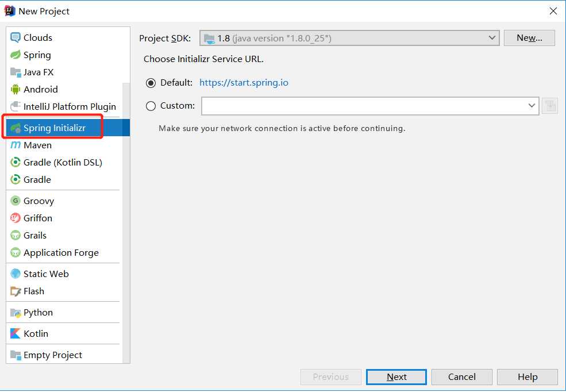
Task: Choose Android project type
Action: click(64, 89)
